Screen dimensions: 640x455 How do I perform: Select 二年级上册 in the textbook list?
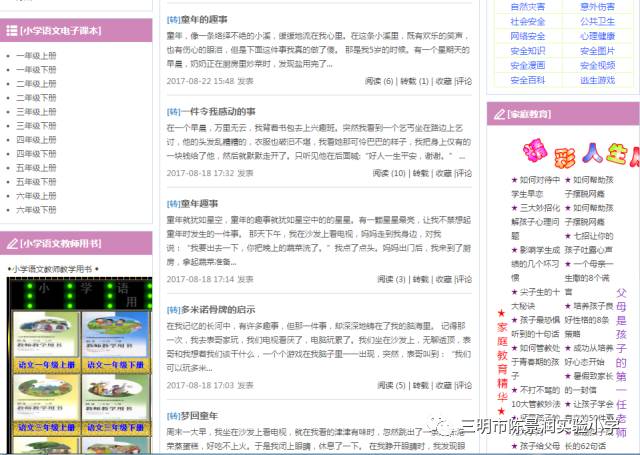pyautogui.click(x=36, y=84)
